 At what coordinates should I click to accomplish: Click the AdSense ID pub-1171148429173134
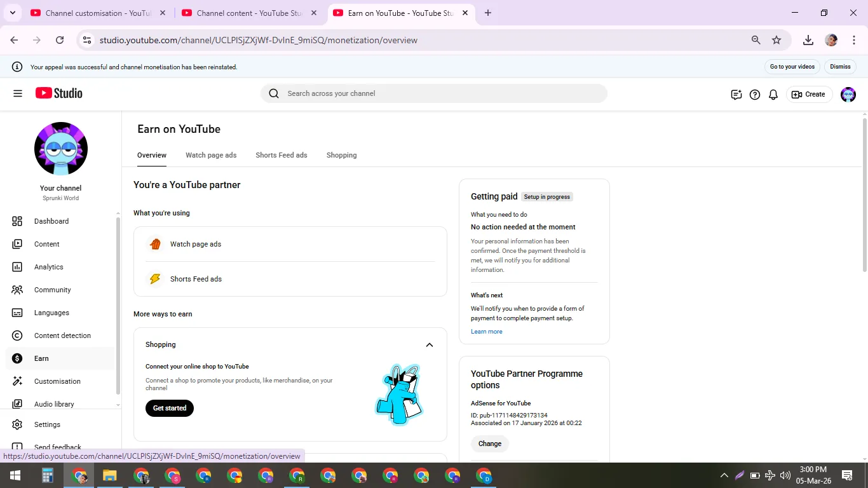pyautogui.click(x=509, y=416)
